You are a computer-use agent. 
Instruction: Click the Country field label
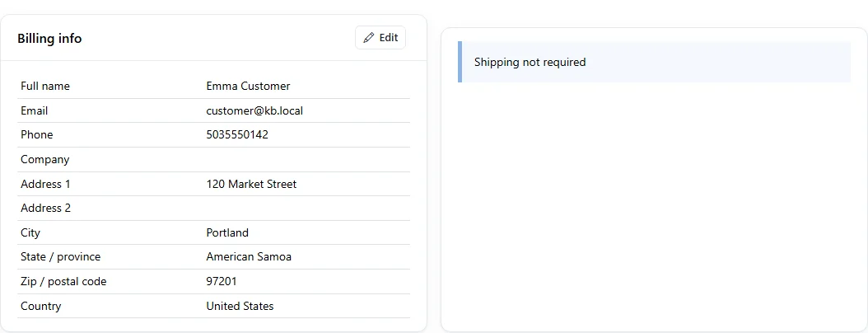click(x=41, y=306)
